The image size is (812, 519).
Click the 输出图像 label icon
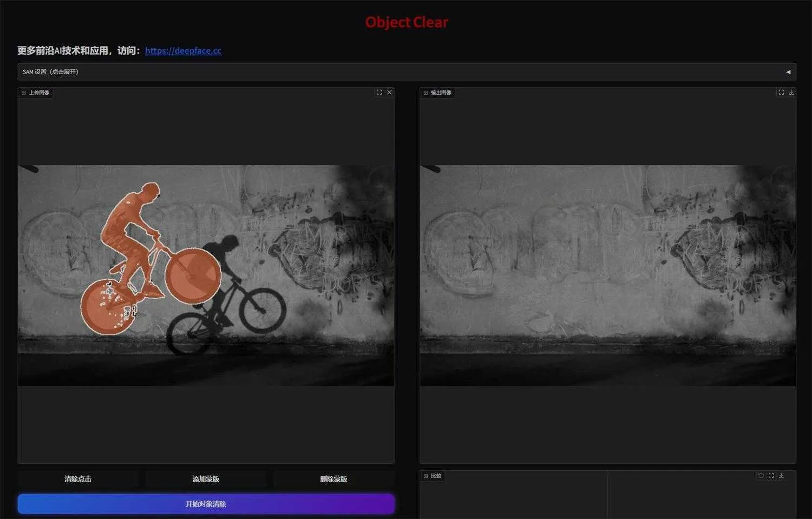click(425, 93)
